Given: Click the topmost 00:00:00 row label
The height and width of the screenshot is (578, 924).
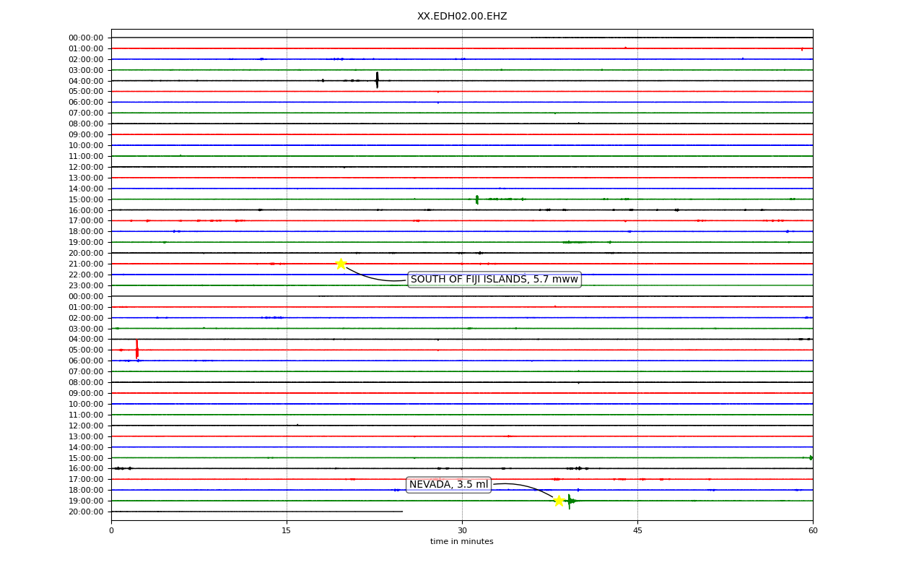Looking at the screenshot, I should click(x=86, y=38).
